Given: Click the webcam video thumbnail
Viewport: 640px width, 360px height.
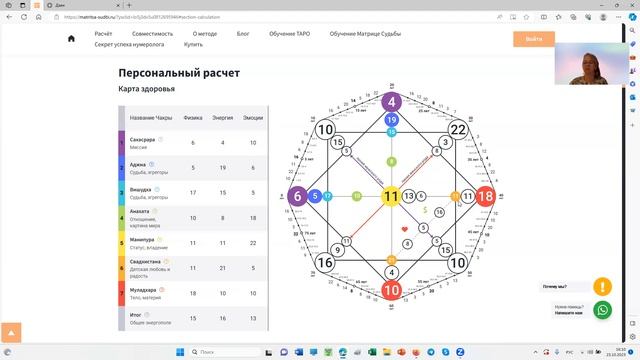Looking at the screenshot, I should (591, 64).
